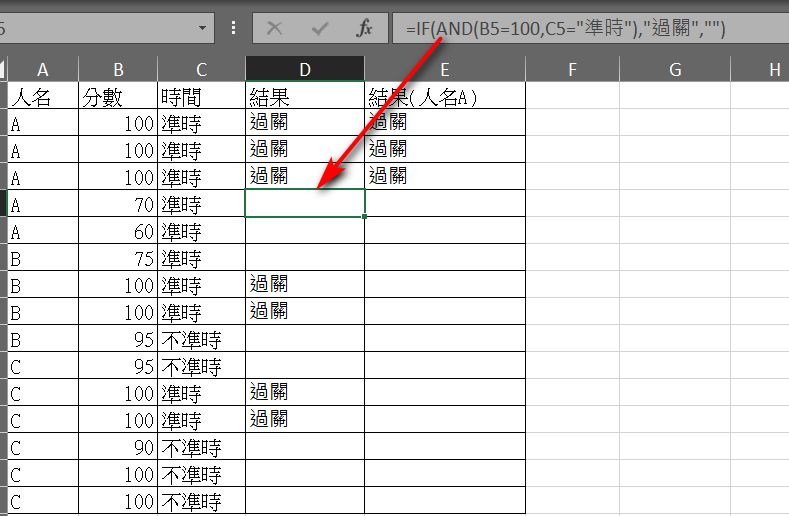This screenshot has width=789, height=516.
Task: Click the header cell 結果 in column D
Action: (x=305, y=96)
